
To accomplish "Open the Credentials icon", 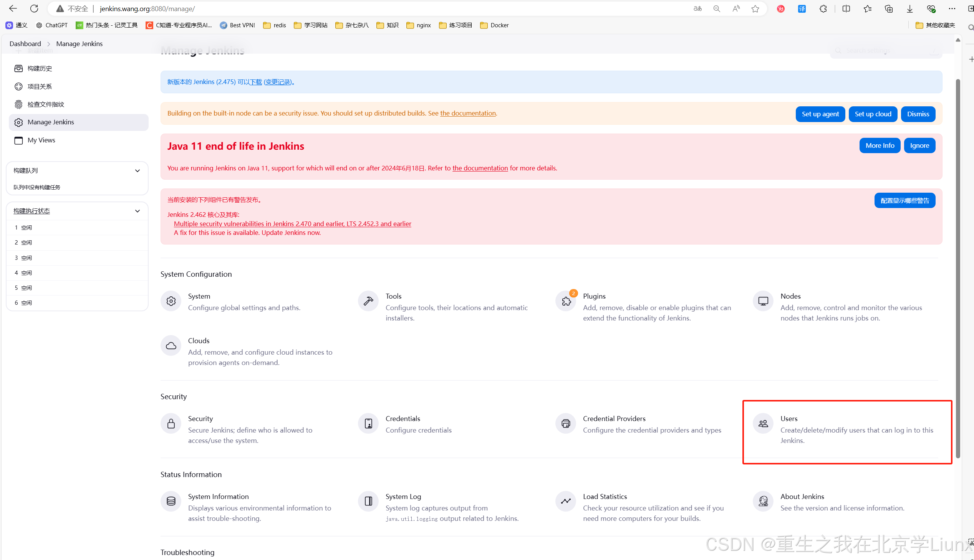I will 368,423.
